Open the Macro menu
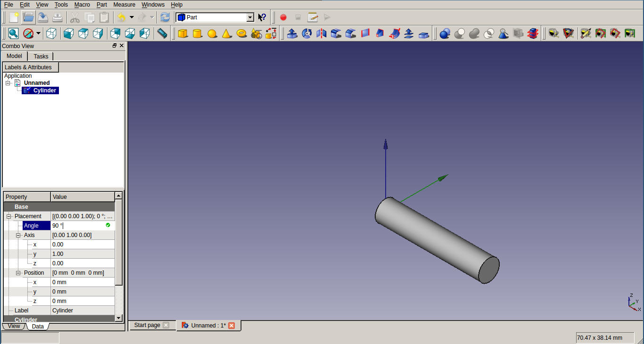 click(x=82, y=5)
